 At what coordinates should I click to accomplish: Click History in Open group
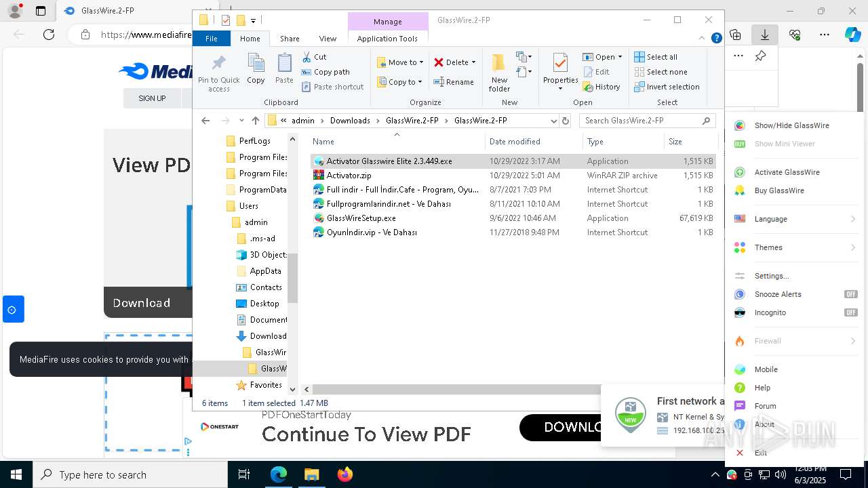[601, 87]
